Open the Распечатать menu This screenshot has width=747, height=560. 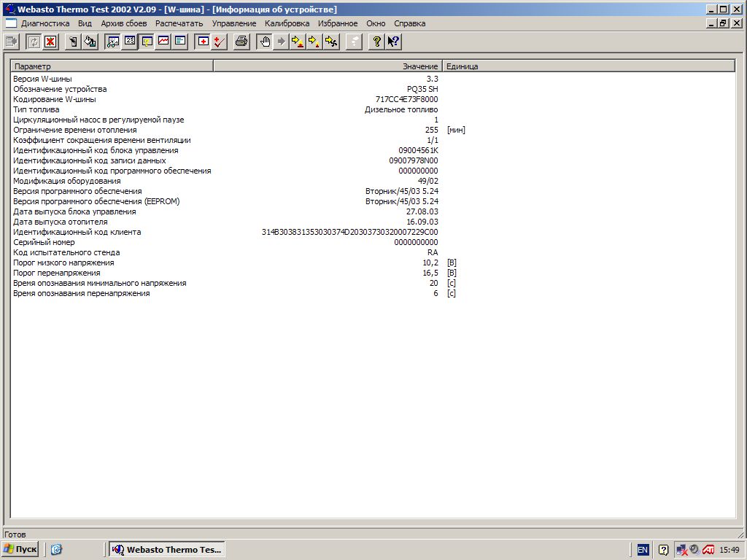tap(179, 23)
